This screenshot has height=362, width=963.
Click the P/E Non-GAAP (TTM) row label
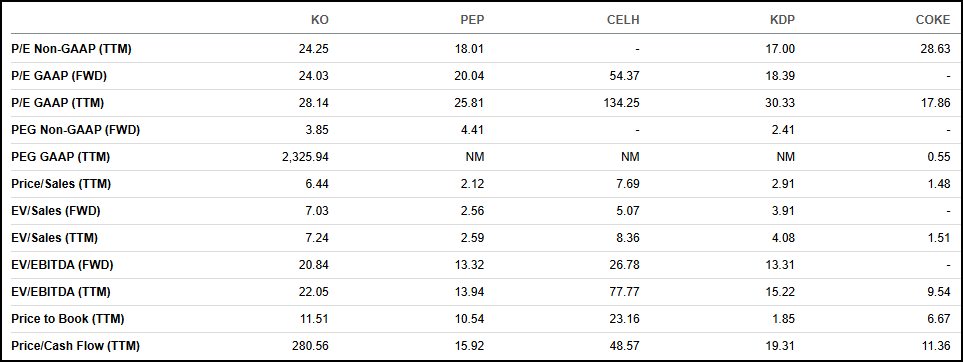click(x=71, y=49)
